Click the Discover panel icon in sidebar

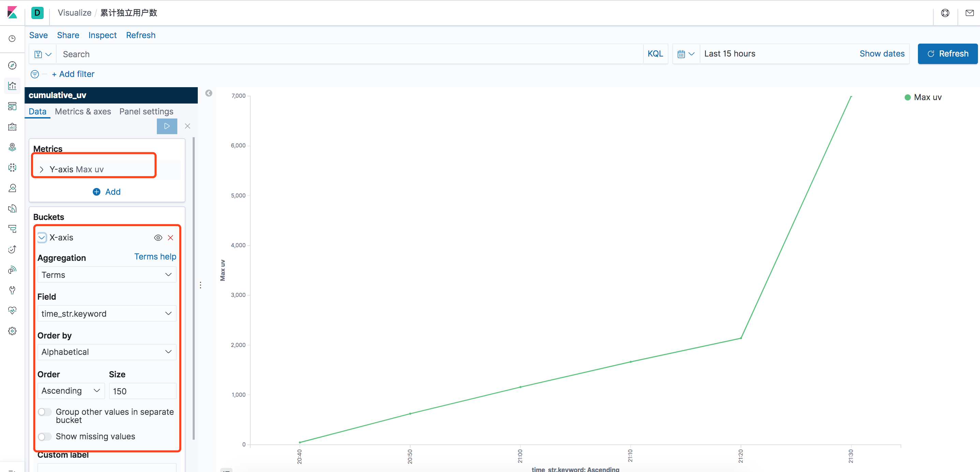pyautogui.click(x=13, y=65)
